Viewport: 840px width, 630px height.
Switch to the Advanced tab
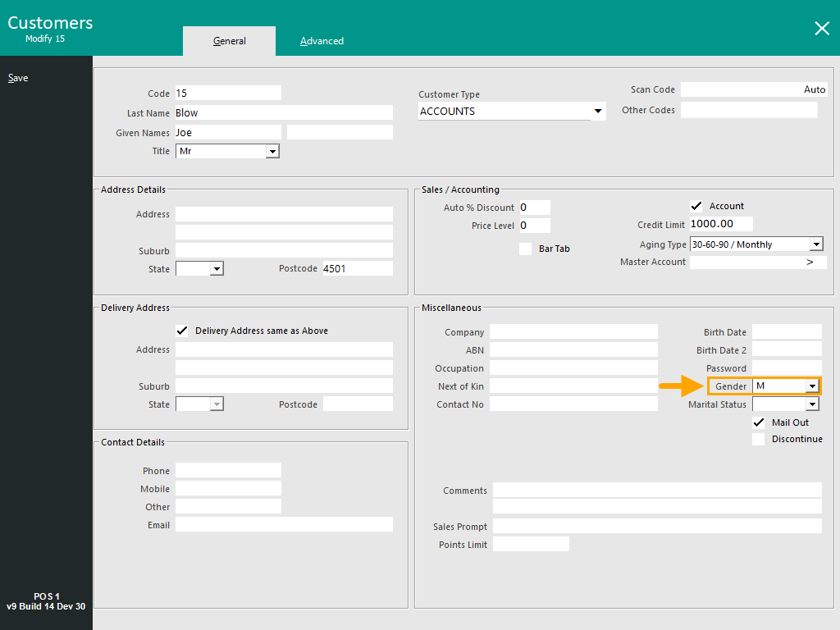pyautogui.click(x=322, y=41)
